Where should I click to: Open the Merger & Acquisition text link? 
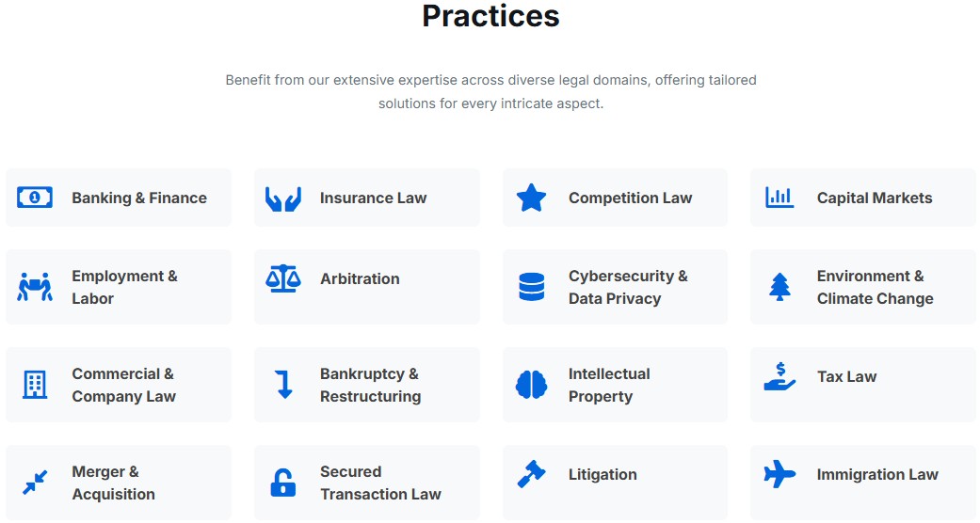113,483
